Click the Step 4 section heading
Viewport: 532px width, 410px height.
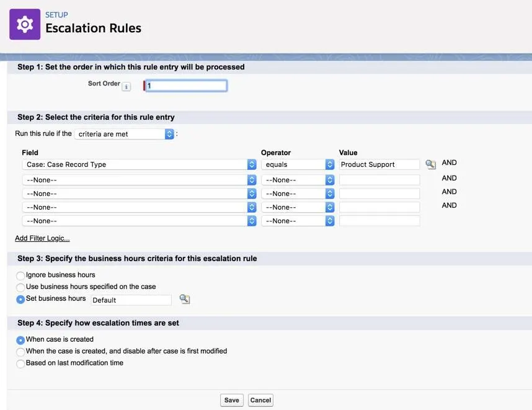[98, 323]
